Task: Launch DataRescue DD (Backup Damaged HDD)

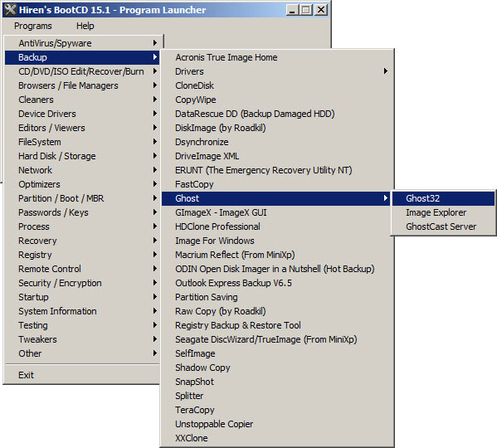Action: [276, 114]
